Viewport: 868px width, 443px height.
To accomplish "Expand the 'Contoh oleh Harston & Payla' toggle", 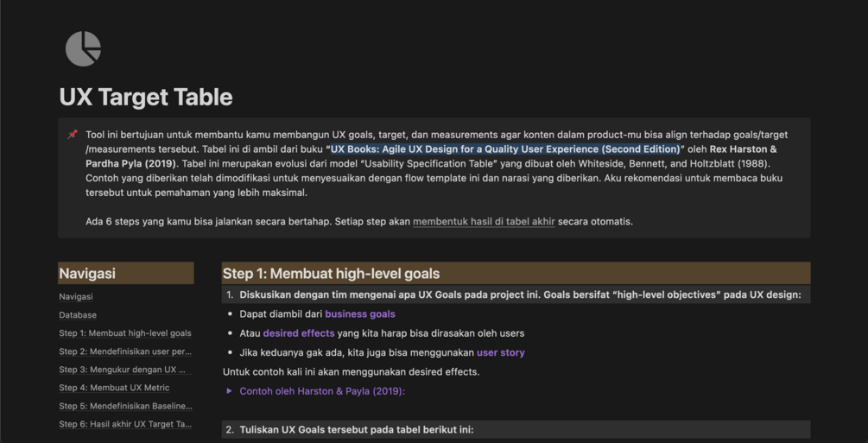I will coord(230,391).
